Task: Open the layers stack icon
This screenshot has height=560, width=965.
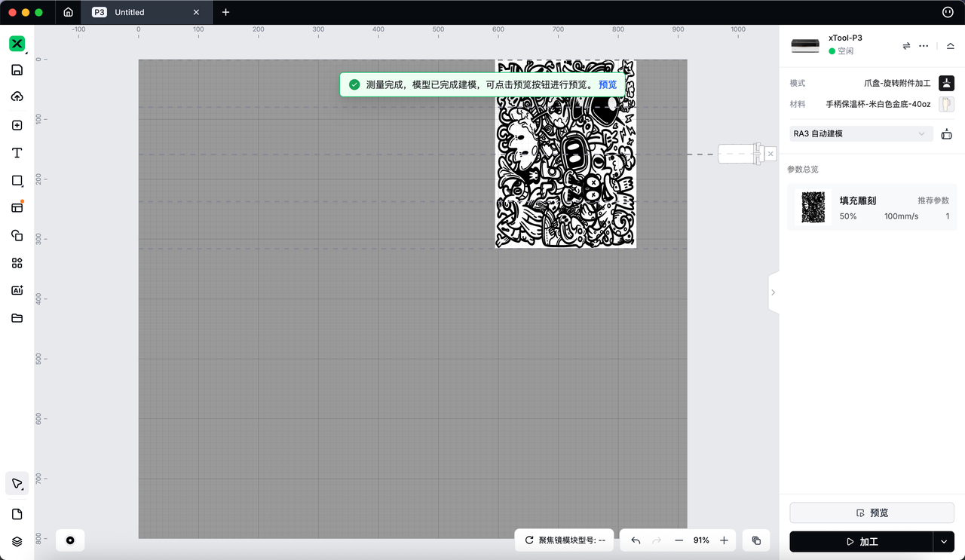Action: (17, 541)
